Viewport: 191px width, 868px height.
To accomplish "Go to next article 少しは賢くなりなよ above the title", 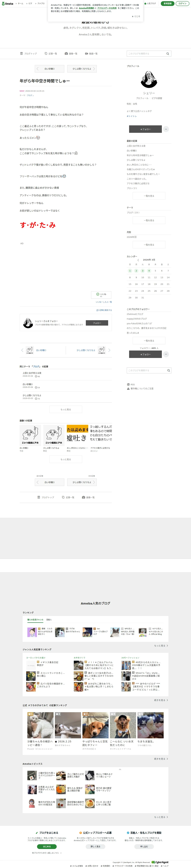I will tap(82, 69).
